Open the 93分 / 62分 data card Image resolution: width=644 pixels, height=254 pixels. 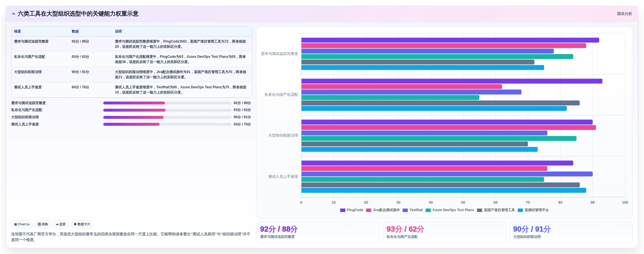click(x=444, y=232)
